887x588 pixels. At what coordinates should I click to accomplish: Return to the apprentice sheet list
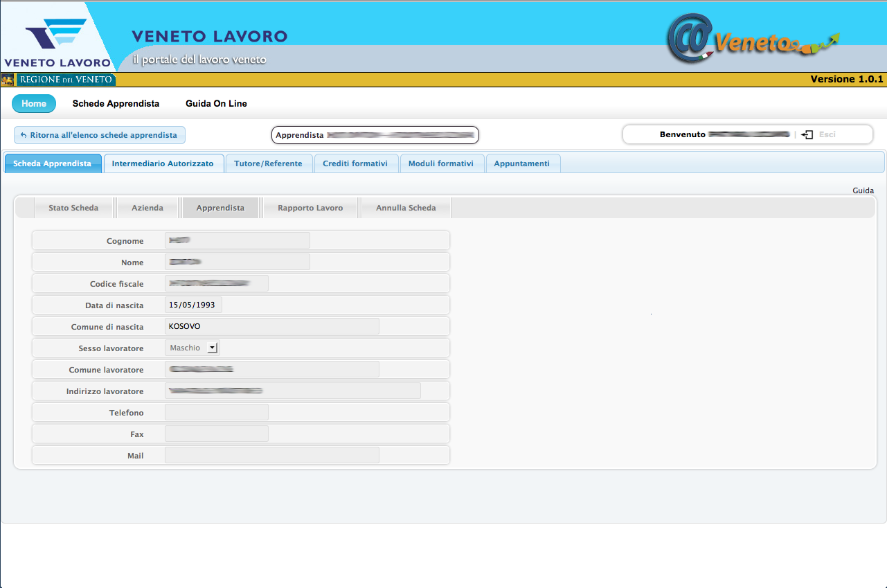click(x=100, y=135)
